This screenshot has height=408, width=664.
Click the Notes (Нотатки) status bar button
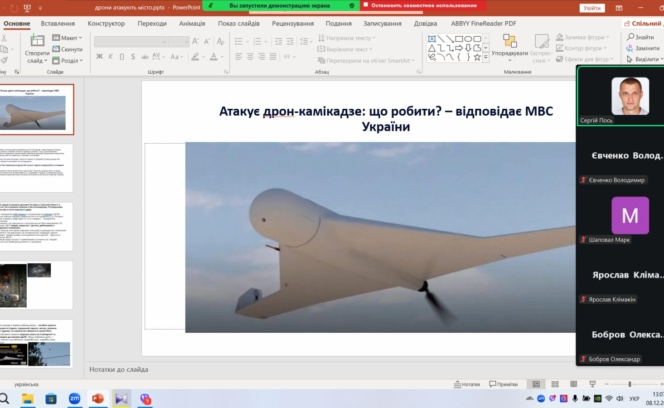(467, 384)
